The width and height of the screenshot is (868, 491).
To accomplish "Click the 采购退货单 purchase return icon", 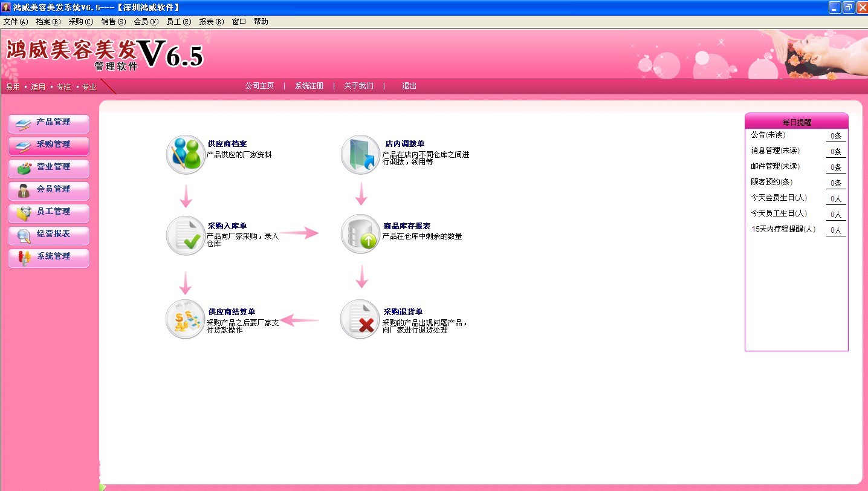I will click(x=361, y=319).
